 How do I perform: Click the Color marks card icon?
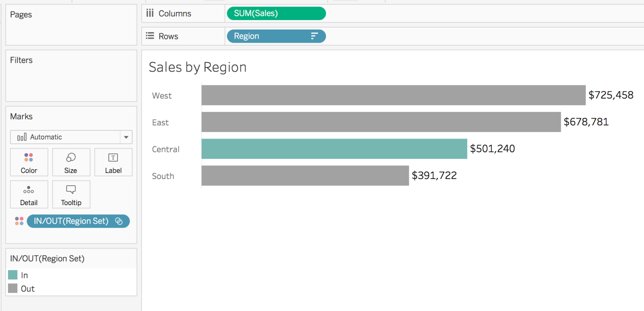click(29, 158)
